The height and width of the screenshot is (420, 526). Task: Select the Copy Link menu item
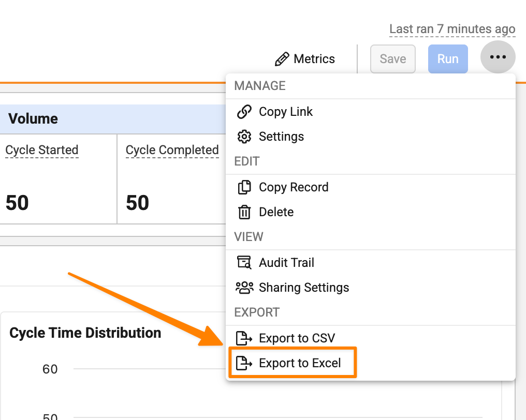point(371,112)
